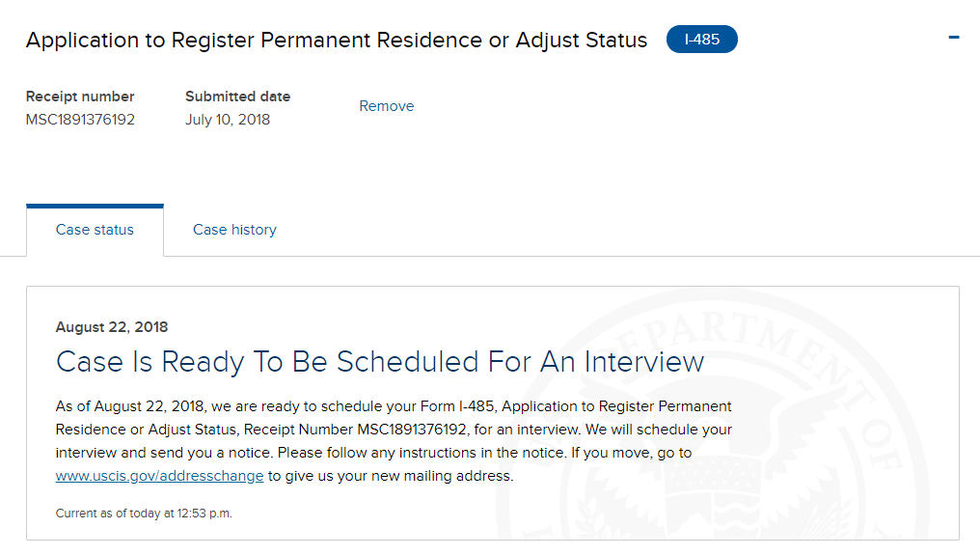This screenshot has width=980, height=556.
Task: Switch to the Case history tab
Action: pyautogui.click(x=234, y=230)
